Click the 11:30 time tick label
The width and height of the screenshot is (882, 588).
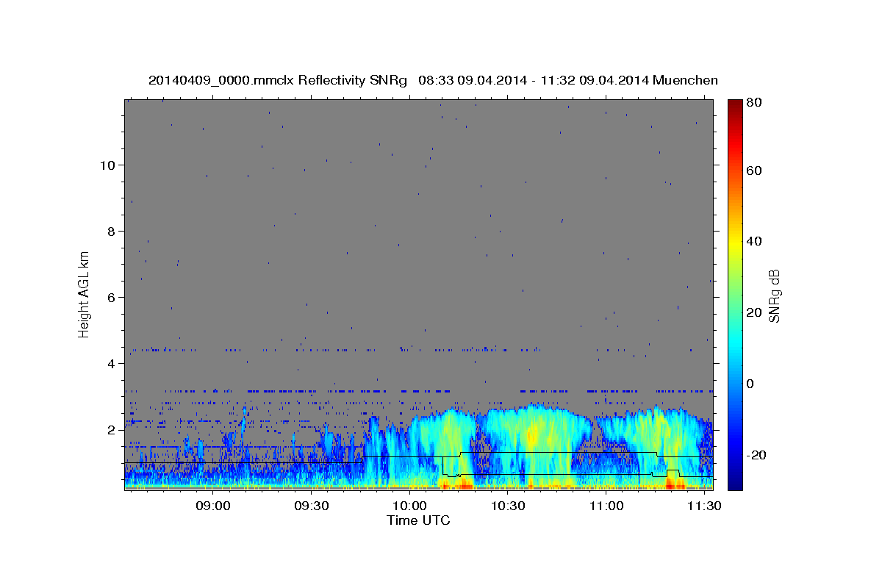point(703,506)
